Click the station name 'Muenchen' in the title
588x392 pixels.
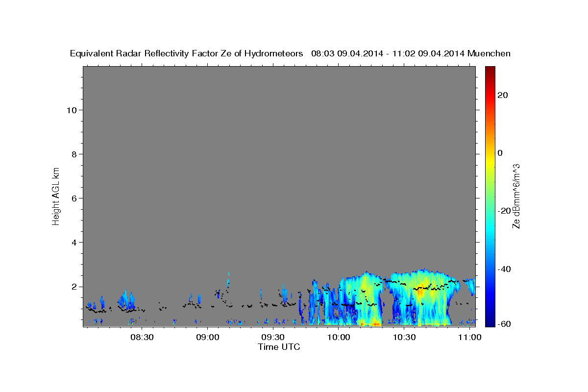click(x=490, y=54)
